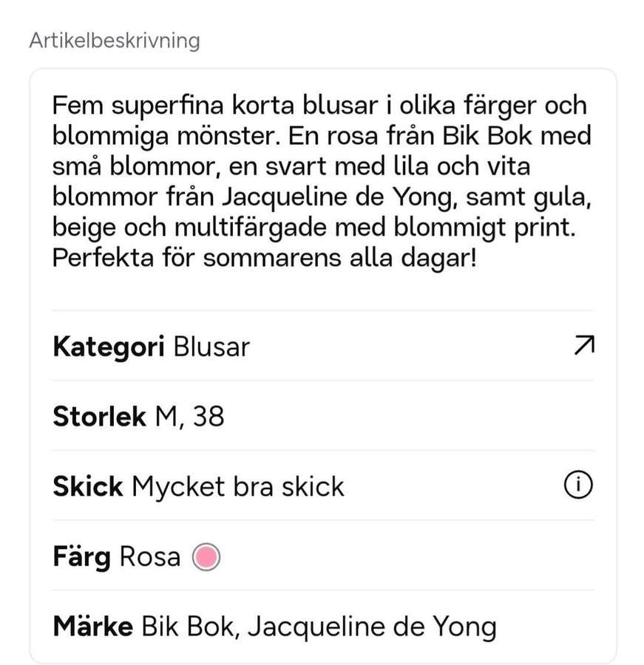Image resolution: width=644 pixels, height=665 pixels.
Task: Click the Färg label
Action: [82, 556]
